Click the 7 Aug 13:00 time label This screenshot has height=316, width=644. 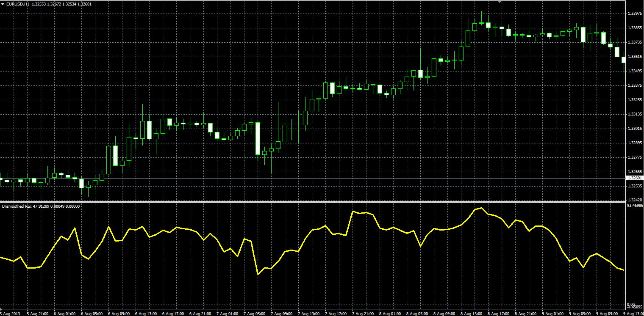click(308, 313)
